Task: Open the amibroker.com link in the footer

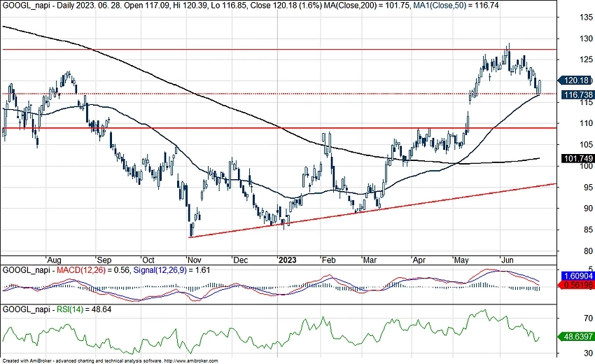Action: click(x=191, y=361)
